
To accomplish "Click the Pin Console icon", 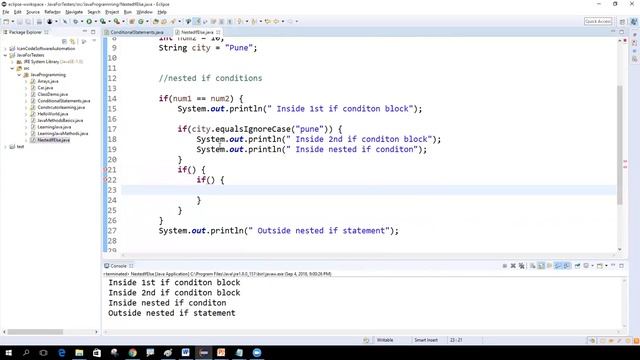I will (578, 266).
